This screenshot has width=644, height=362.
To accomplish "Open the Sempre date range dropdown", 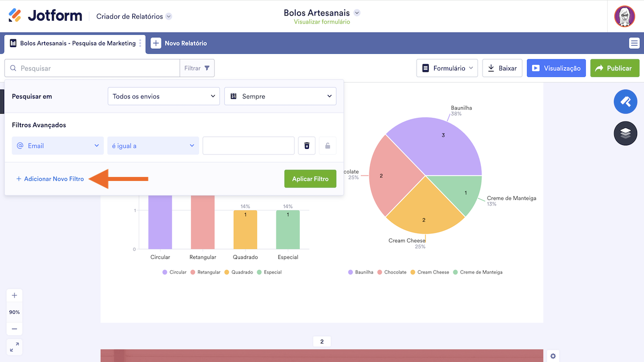I will [x=280, y=96].
